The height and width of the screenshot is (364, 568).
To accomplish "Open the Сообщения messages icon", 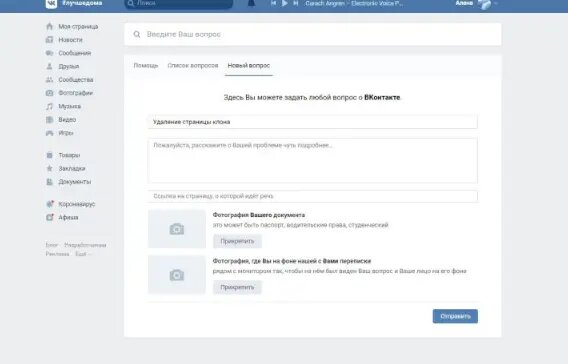I will pyautogui.click(x=50, y=53).
